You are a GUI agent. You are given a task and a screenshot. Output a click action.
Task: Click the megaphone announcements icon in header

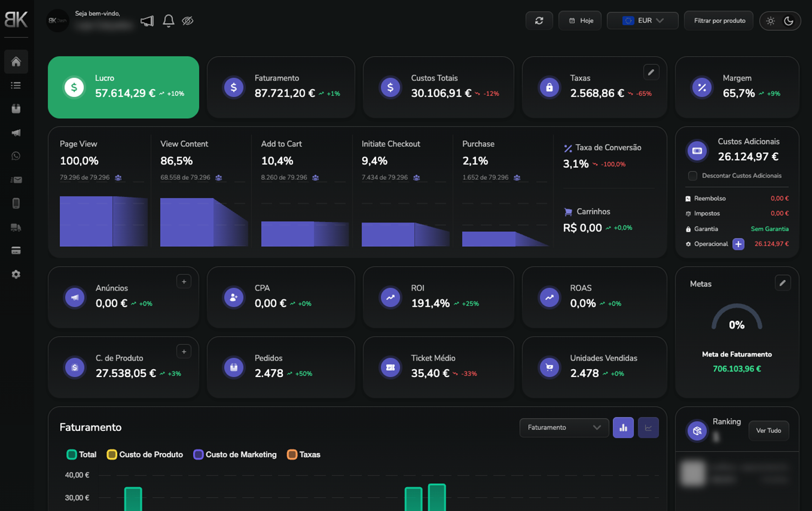click(147, 21)
